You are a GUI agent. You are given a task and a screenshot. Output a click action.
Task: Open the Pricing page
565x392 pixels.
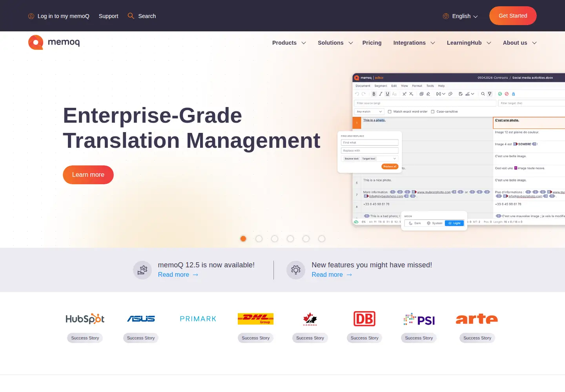pyautogui.click(x=372, y=43)
